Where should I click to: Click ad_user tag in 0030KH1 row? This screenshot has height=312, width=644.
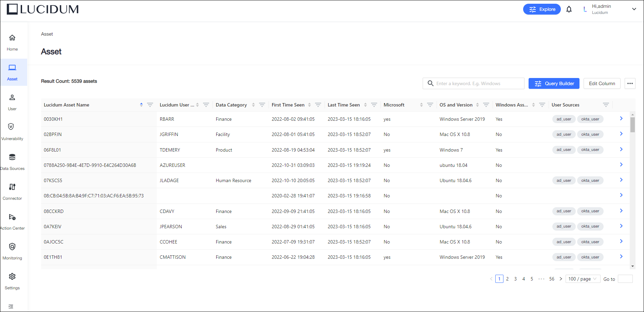point(564,119)
